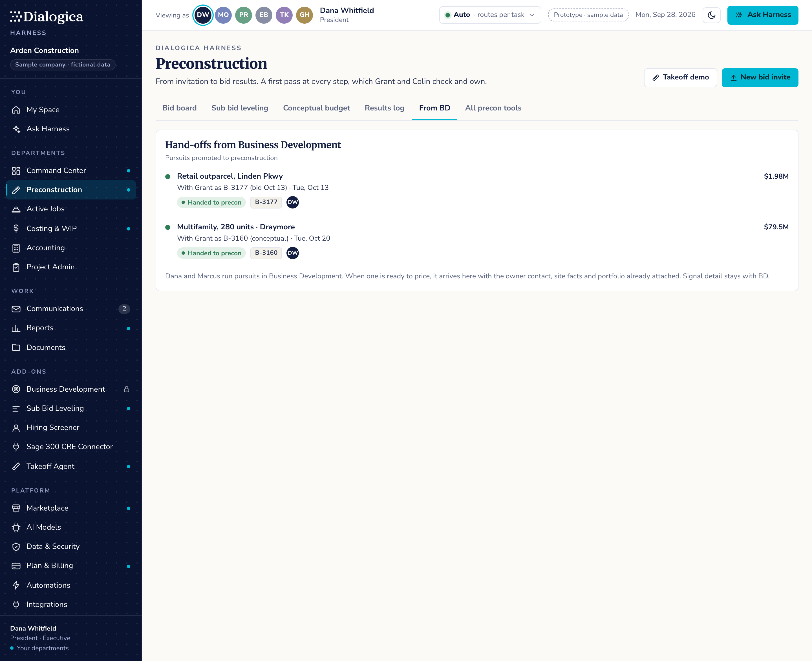
Task: Open Sub Bid Leveling lines icon
Action: click(x=16, y=408)
